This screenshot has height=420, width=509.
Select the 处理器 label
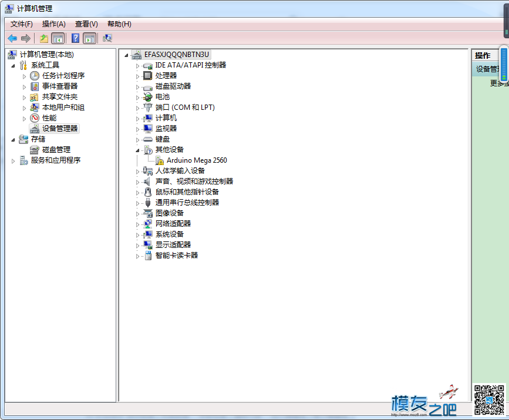(166, 76)
